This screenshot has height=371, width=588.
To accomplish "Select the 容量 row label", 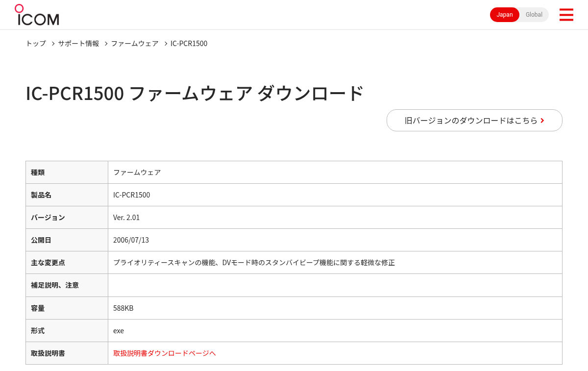I will [x=38, y=308].
